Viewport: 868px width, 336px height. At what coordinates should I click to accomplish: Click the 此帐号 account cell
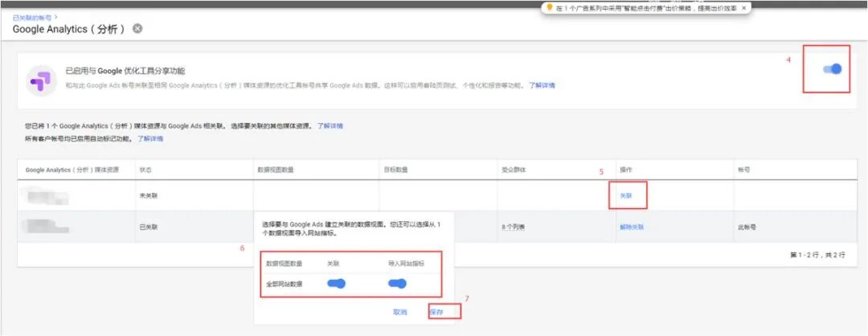[x=747, y=227]
